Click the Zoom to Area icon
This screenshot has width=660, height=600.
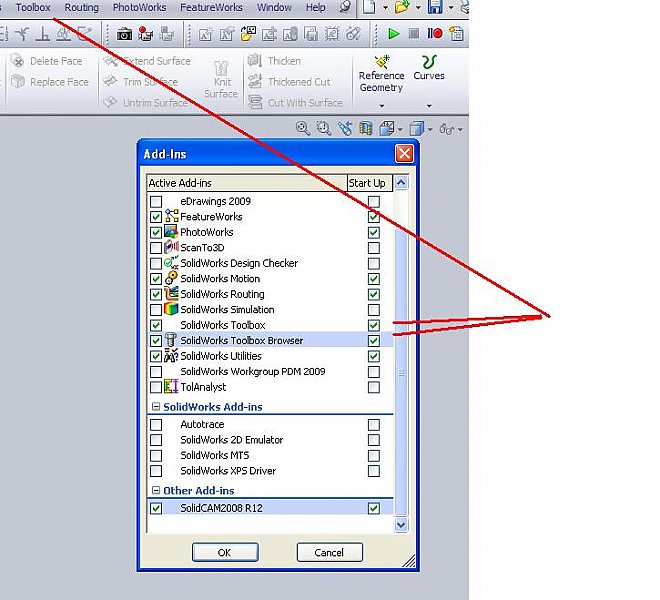323,128
